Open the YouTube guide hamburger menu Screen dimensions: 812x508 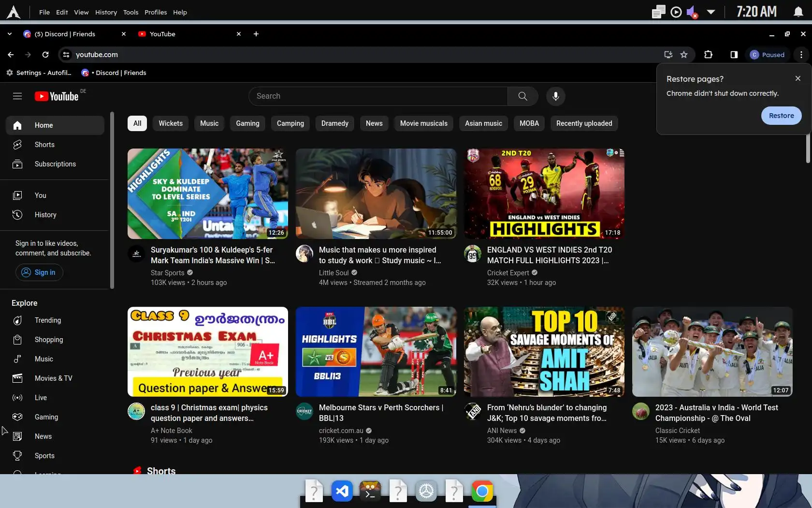pyautogui.click(x=17, y=96)
